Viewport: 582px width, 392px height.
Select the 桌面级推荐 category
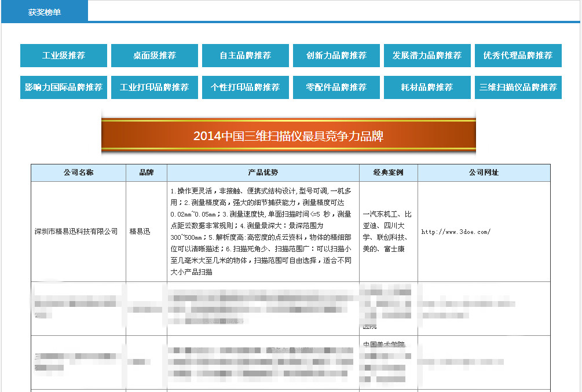click(x=155, y=56)
